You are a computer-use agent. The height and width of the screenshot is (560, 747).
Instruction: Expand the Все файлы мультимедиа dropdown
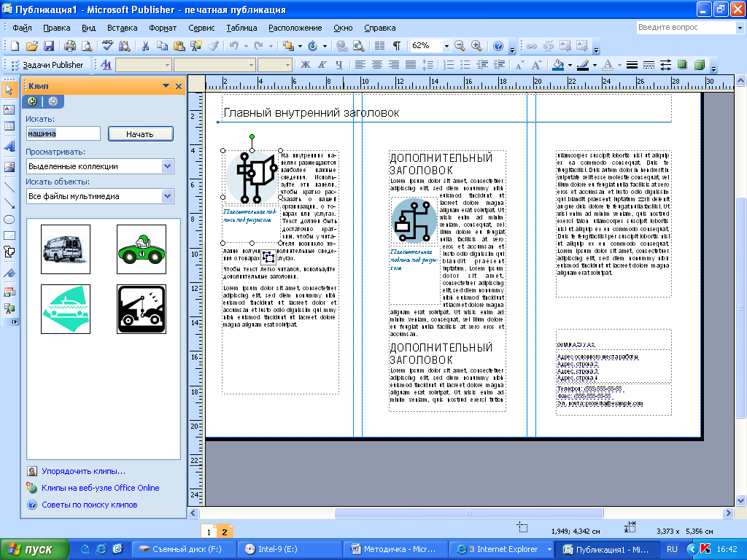pos(167,196)
